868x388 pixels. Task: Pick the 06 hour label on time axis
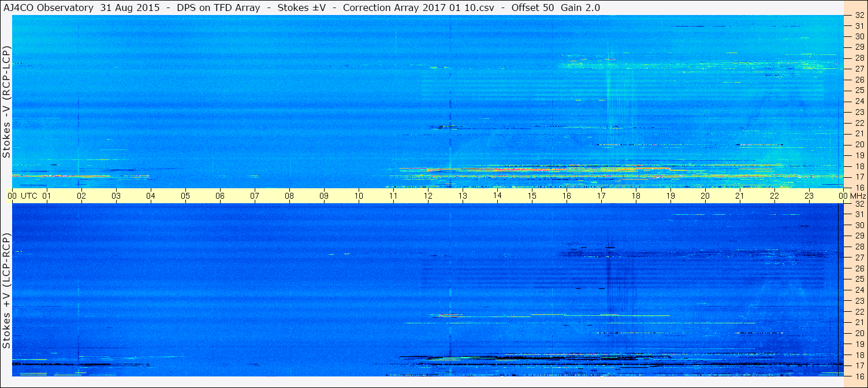click(x=220, y=196)
